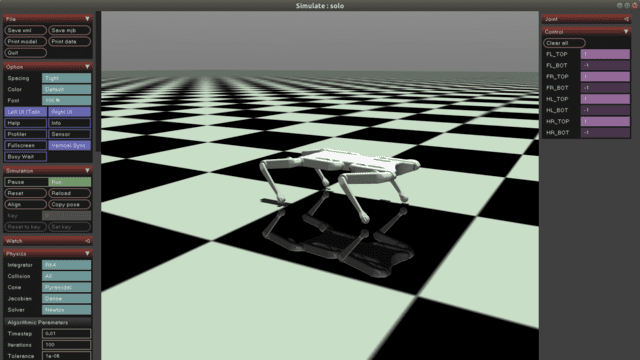Click the Timestep input field
This screenshot has height=360, width=640.
click(x=66, y=333)
